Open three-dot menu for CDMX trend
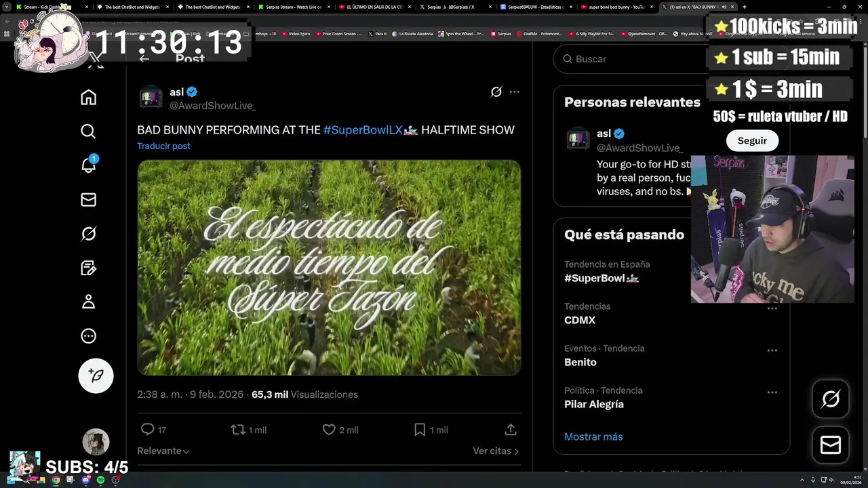 [x=772, y=308]
